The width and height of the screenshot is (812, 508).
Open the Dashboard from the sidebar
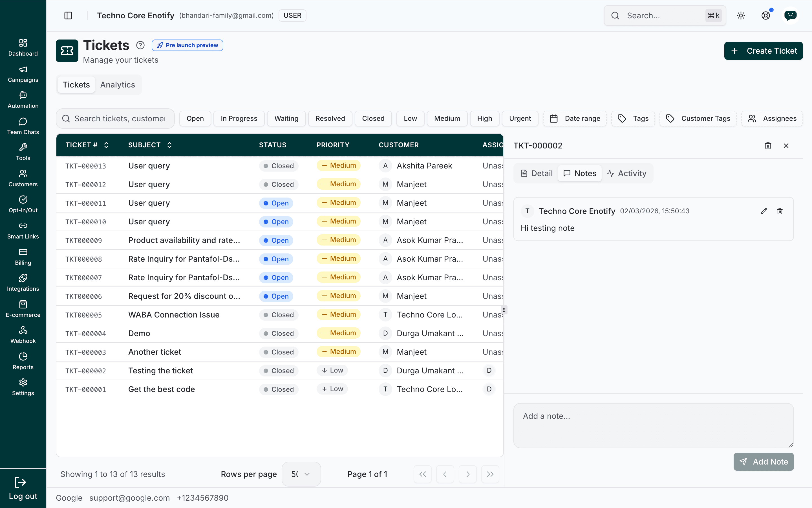click(x=23, y=47)
